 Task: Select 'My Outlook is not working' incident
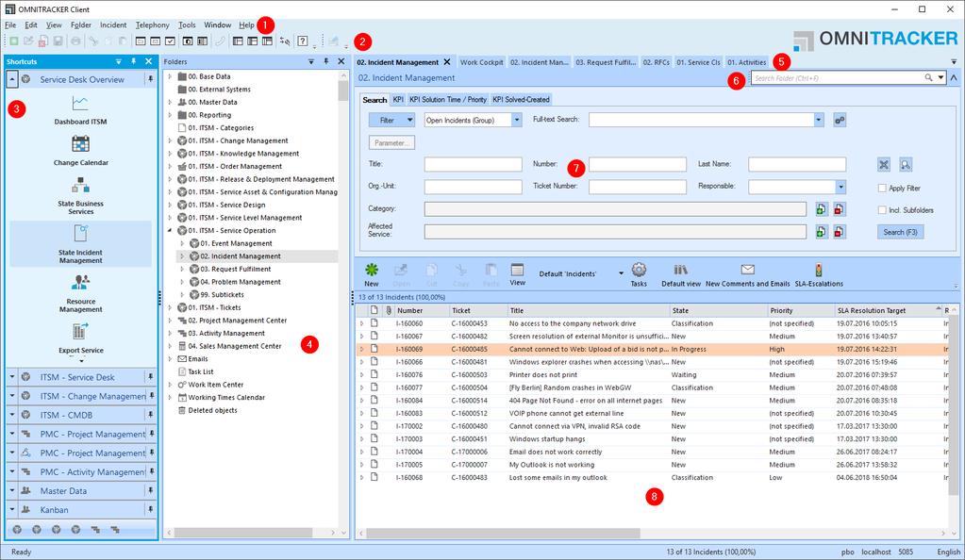point(653,465)
